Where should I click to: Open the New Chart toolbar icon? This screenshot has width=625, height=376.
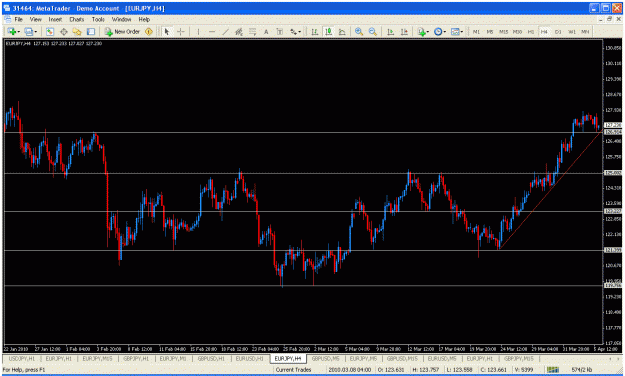(x=11, y=31)
